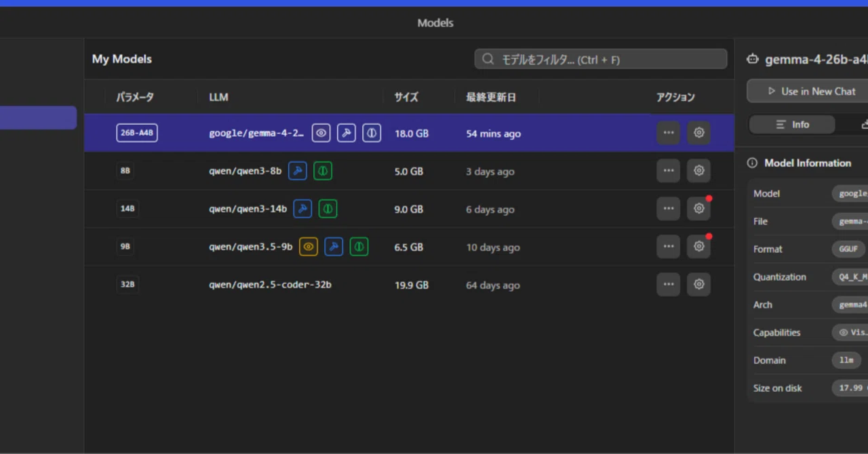Click the 18.0 GB size cell
Image resolution: width=868 pixels, height=454 pixels.
click(412, 133)
